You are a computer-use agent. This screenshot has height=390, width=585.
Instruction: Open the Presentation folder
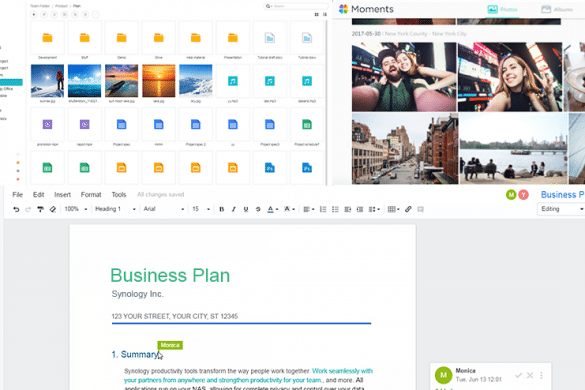coord(233,38)
